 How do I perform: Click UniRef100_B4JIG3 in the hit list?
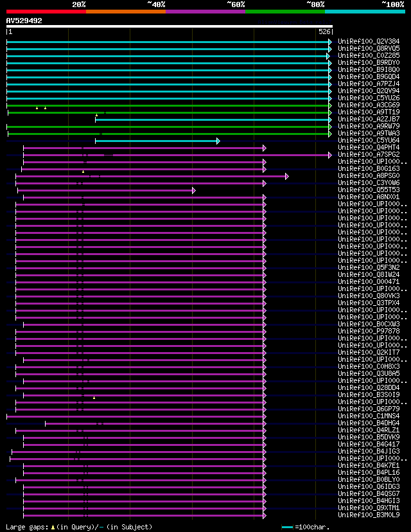369,451
